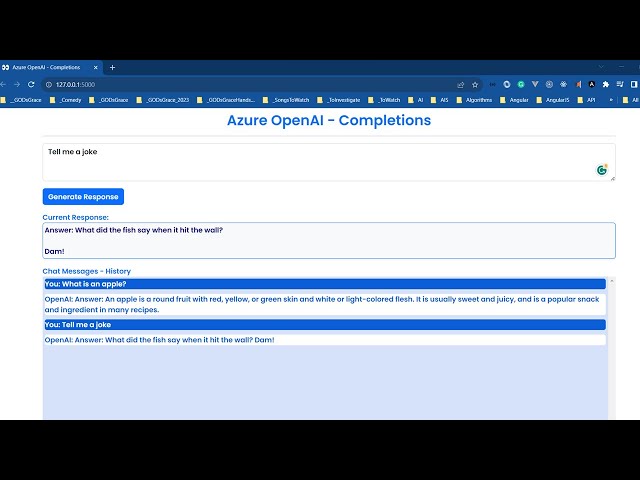Open the Vue devtools extension icon
This screenshot has height=480, width=640.
click(535, 84)
